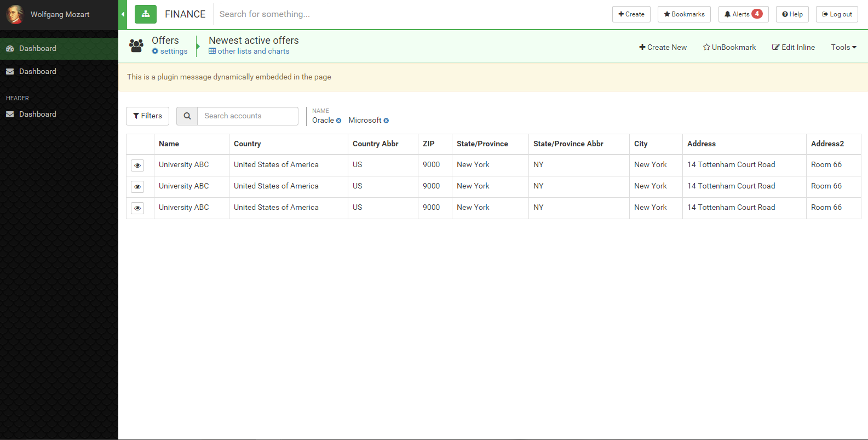This screenshot has width=868, height=440.
Task: Click Edit Inline
Action: (794, 47)
